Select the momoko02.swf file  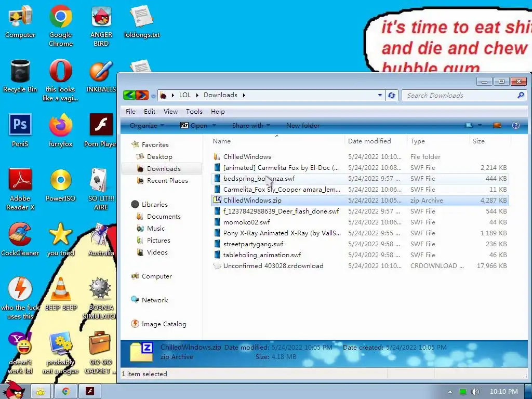360,222
